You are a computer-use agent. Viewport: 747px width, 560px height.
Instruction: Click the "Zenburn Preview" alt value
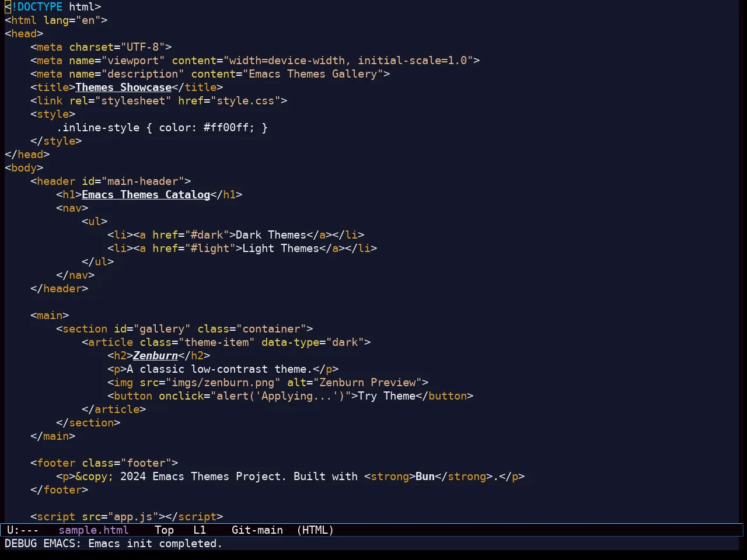coord(368,383)
